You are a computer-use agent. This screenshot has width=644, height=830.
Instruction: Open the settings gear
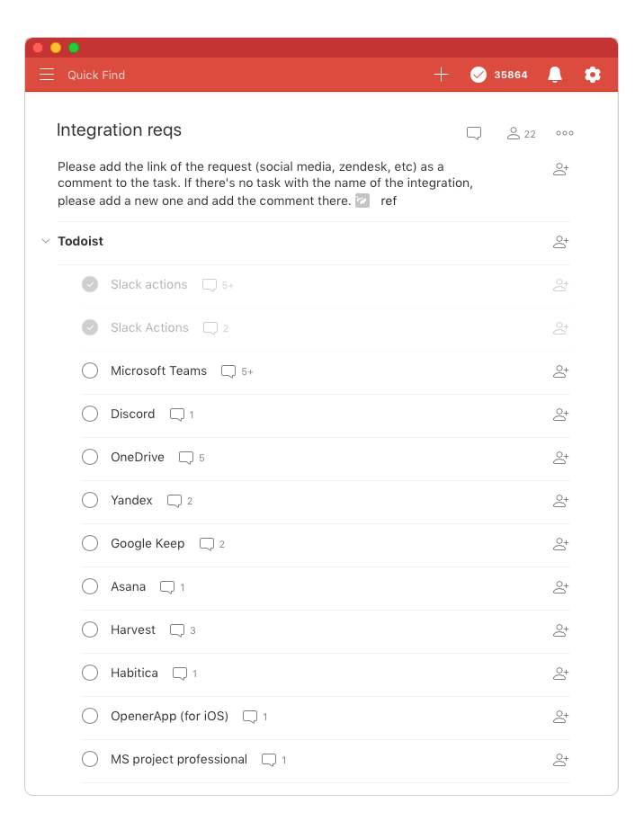click(593, 75)
